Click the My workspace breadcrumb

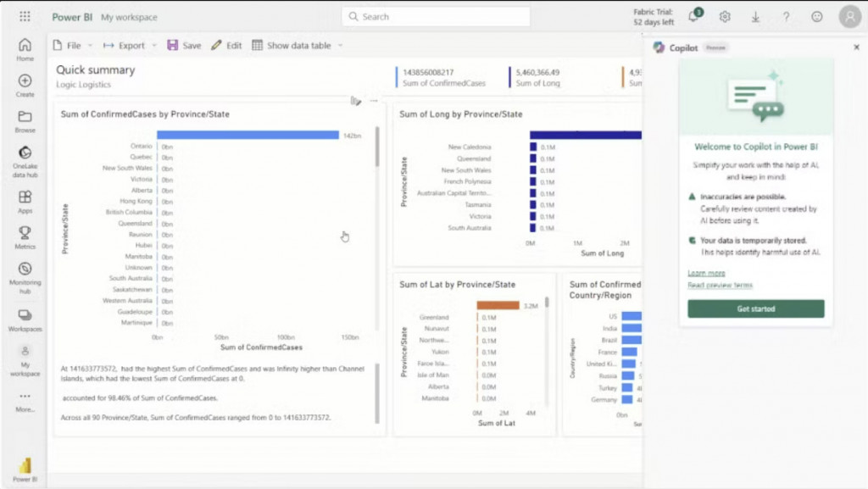click(129, 17)
